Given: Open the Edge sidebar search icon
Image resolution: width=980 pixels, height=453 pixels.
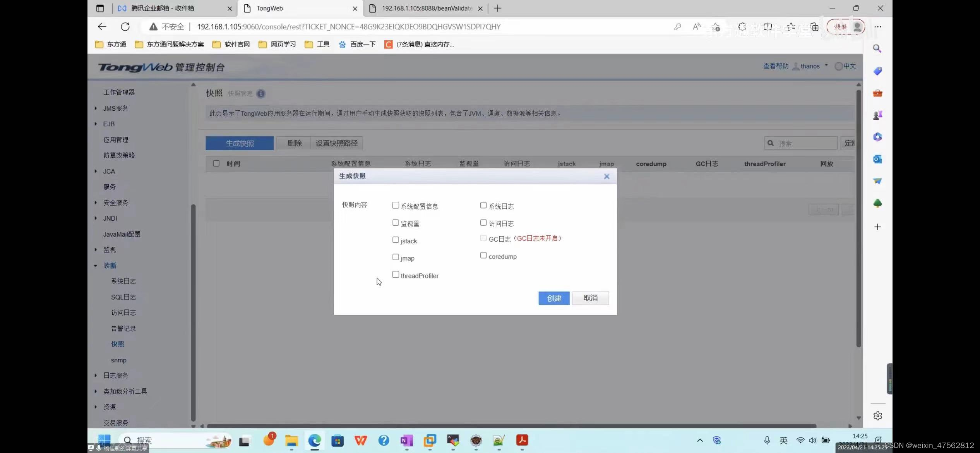Looking at the screenshot, I should (x=877, y=49).
